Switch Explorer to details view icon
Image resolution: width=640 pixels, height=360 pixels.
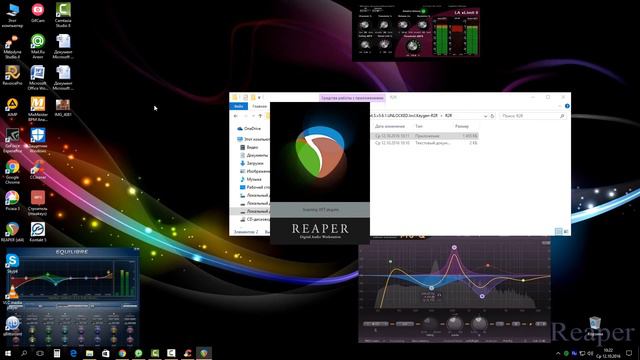pyautogui.click(x=558, y=231)
